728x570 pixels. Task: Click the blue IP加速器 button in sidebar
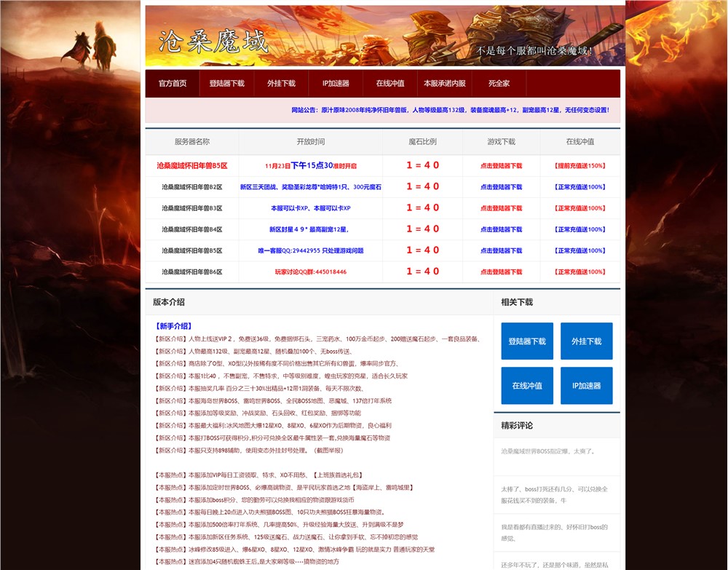[586, 386]
